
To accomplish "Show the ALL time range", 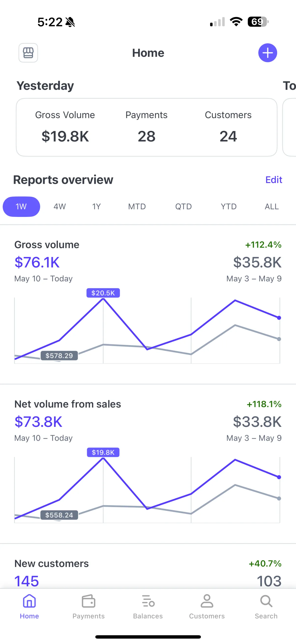I will click(272, 207).
